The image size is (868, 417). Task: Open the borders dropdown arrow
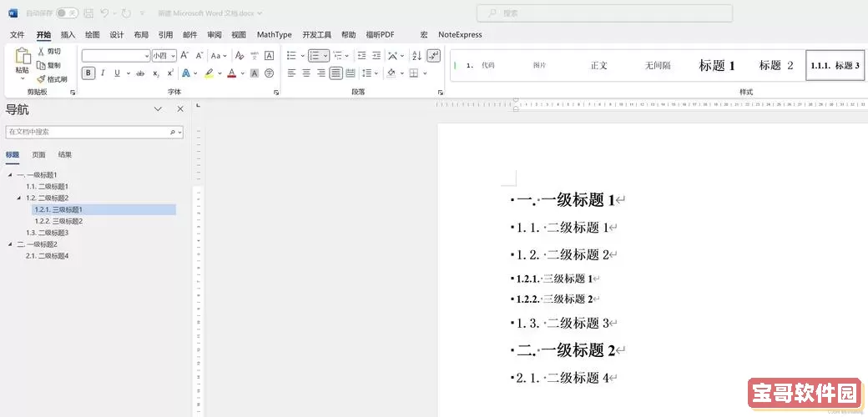[x=425, y=73]
